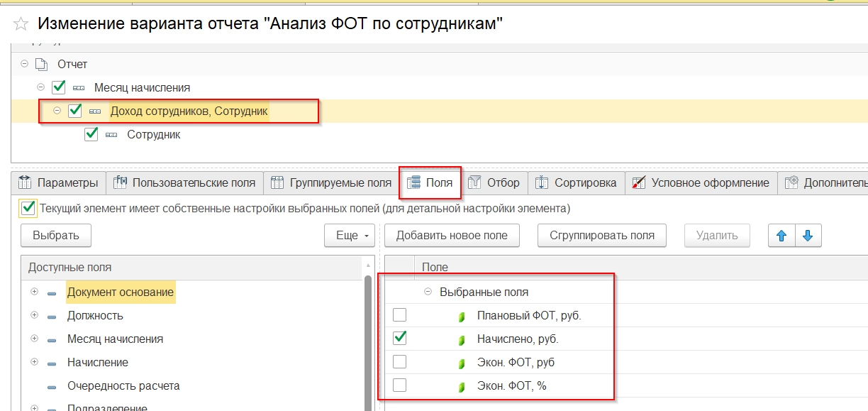Screen dimensions: 868x411
Task: Click field icon beside Документ основание
Action: click(52, 292)
